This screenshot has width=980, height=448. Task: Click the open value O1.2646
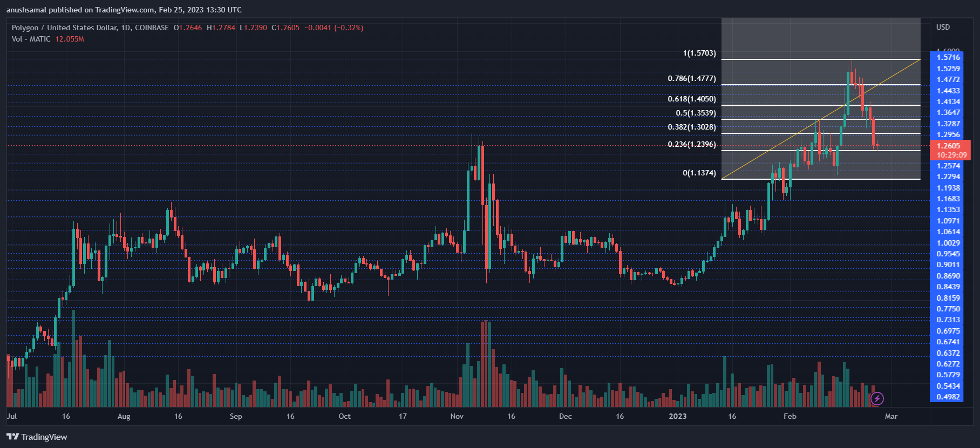click(188, 28)
